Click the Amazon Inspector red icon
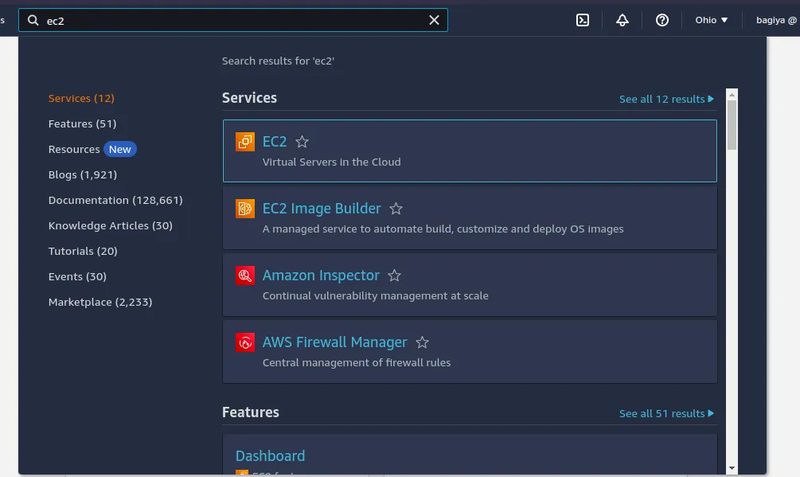800x477 pixels. [x=245, y=276]
